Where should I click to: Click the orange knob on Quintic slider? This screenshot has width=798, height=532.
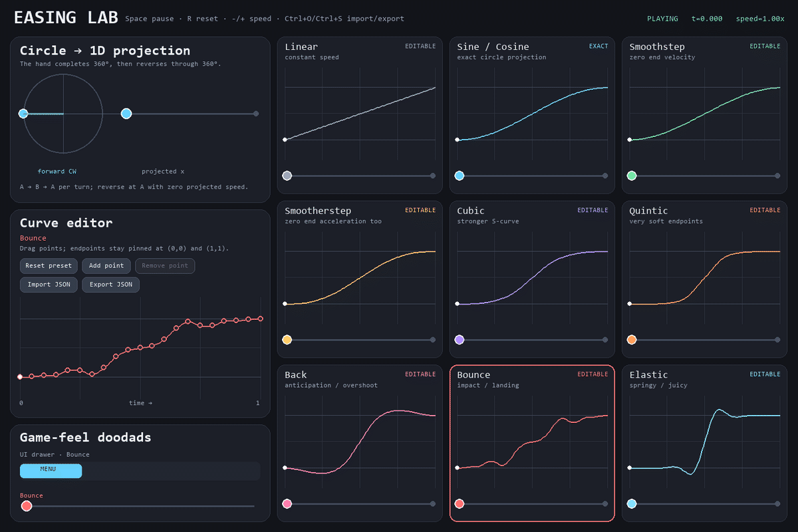632,340
